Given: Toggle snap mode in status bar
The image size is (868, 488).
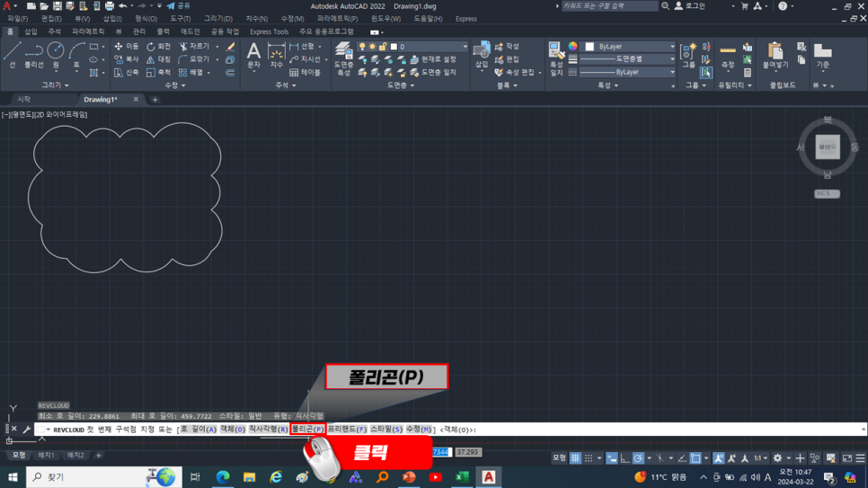Looking at the screenshot, I should point(589,458).
